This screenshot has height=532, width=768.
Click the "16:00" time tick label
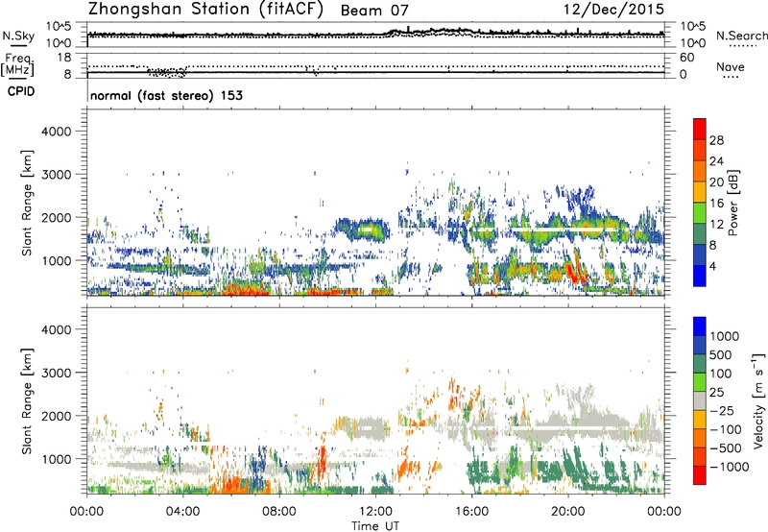471,512
